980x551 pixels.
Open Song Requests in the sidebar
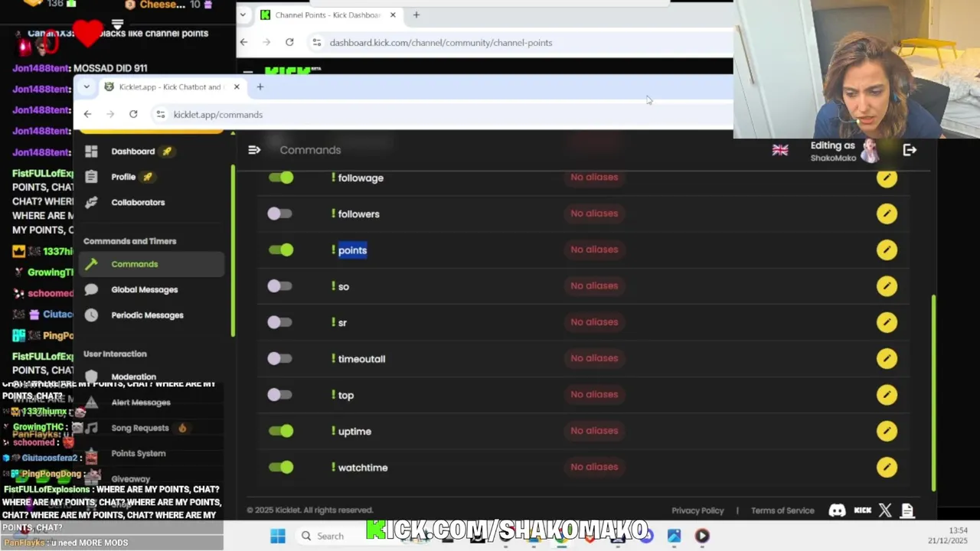(139, 428)
